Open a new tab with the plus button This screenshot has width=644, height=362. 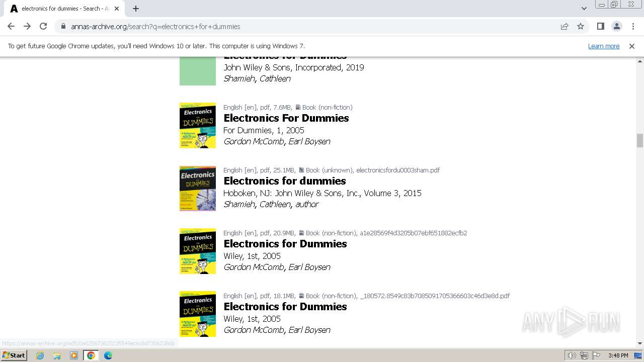click(136, 9)
